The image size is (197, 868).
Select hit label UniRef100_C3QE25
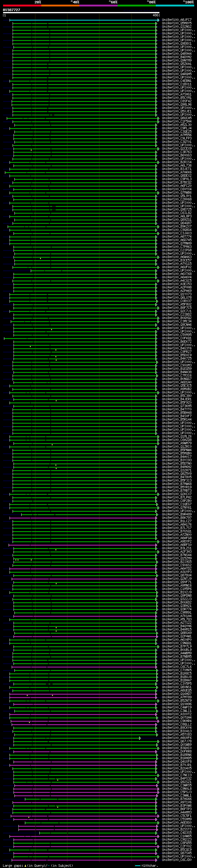click(x=177, y=132)
